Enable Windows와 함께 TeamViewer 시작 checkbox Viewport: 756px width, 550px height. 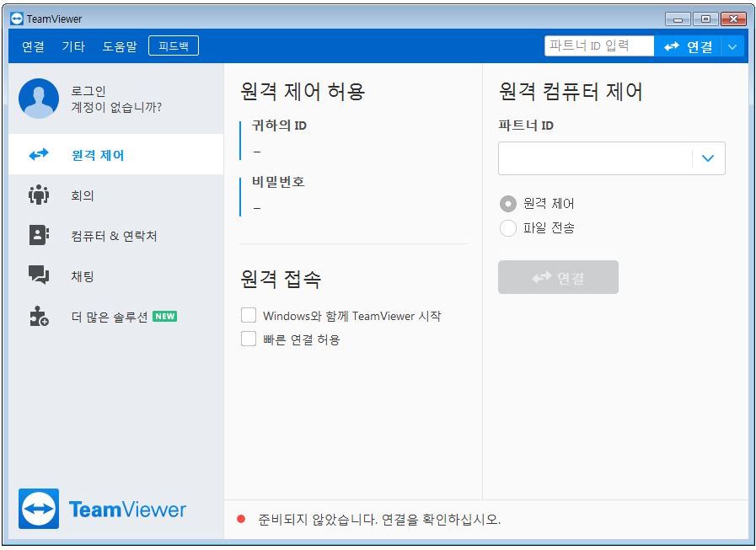pyautogui.click(x=249, y=315)
